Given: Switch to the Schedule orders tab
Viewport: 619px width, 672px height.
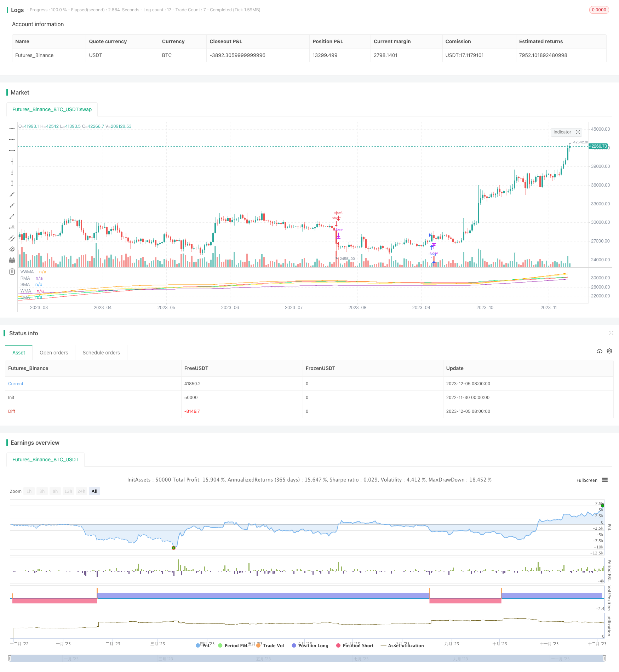Looking at the screenshot, I should pyautogui.click(x=101, y=353).
